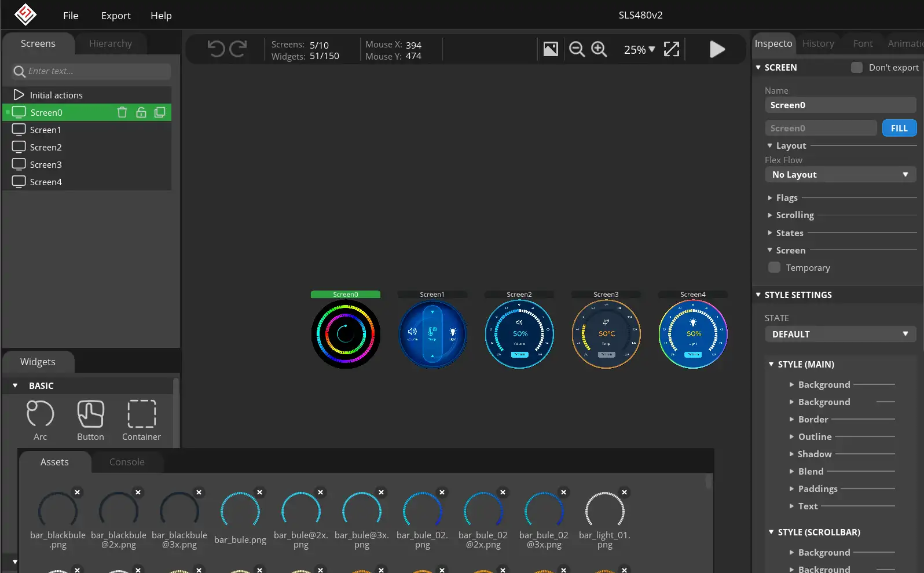
Task: Open the No Layout flex flow dropdown
Action: coord(839,175)
